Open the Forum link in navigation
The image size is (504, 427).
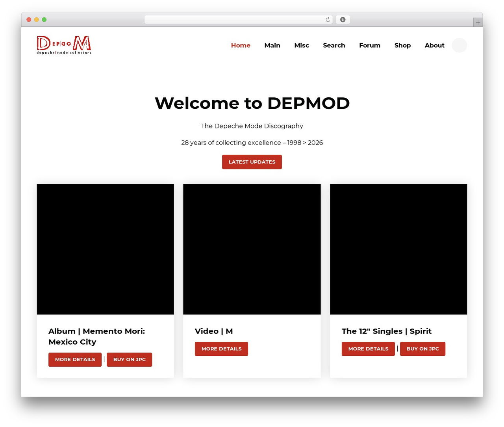(x=370, y=45)
